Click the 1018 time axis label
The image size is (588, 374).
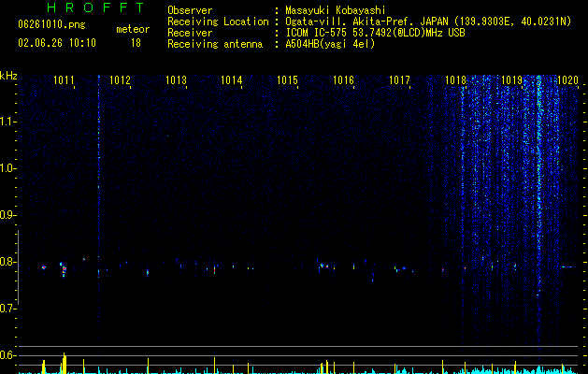[x=455, y=80]
